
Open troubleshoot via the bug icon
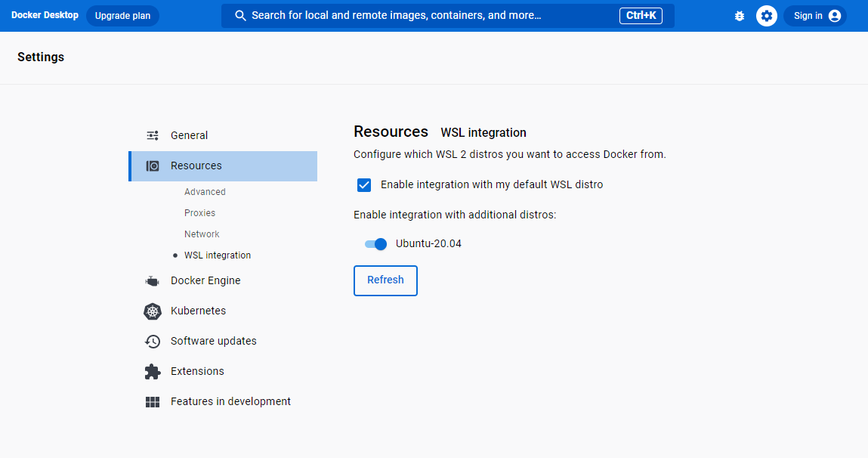click(x=739, y=16)
